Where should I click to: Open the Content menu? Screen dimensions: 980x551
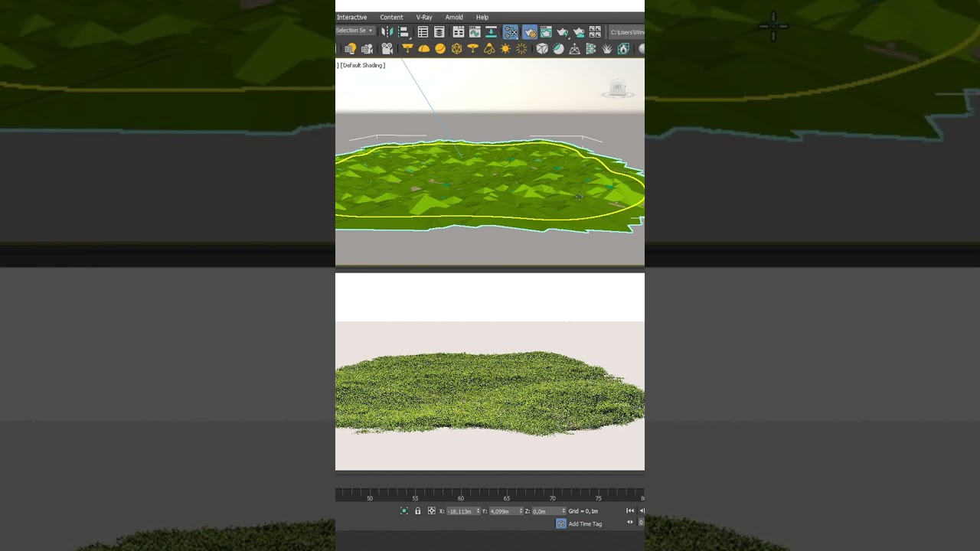pyautogui.click(x=391, y=17)
